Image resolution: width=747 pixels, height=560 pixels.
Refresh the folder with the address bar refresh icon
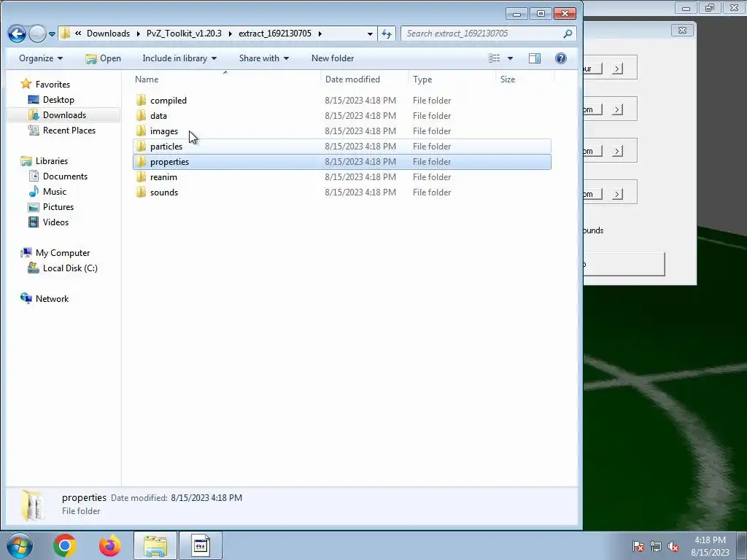[x=387, y=34]
